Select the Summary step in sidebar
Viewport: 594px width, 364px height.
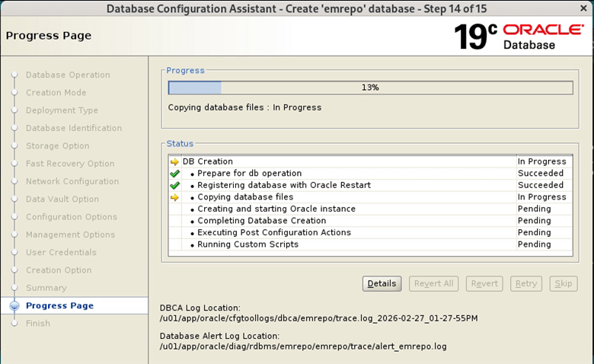(x=46, y=288)
